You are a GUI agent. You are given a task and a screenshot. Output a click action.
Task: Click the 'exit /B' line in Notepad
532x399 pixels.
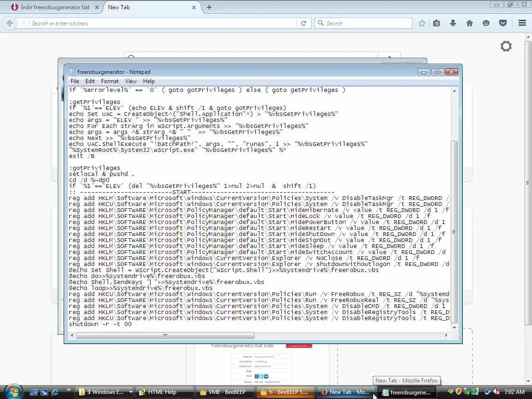[x=82, y=156]
